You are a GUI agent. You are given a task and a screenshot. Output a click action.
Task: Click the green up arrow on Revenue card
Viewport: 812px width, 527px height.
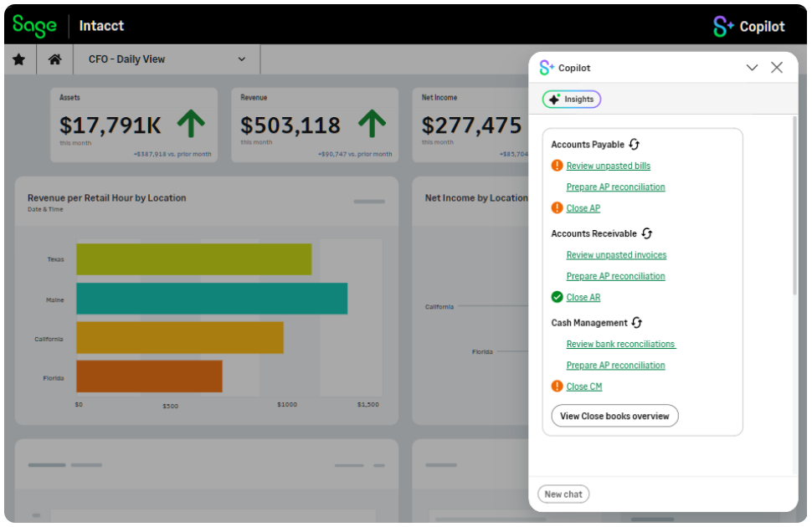[x=372, y=123]
